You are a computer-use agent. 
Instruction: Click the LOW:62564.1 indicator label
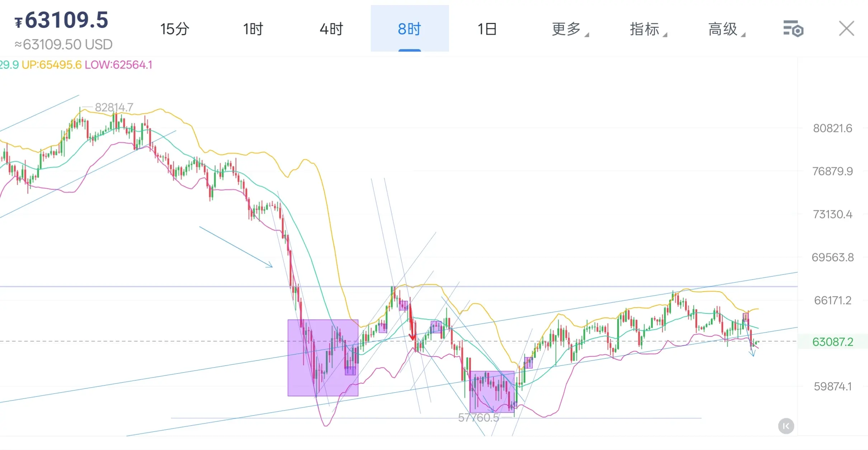point(119,65)
